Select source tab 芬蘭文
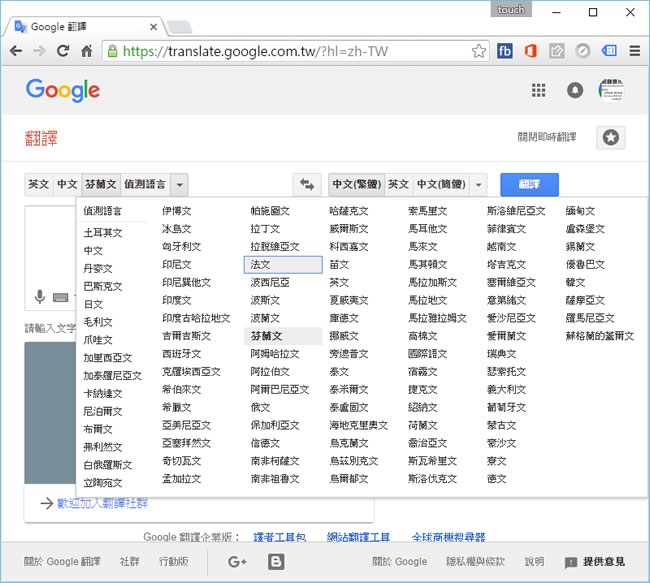Viewport: 650px width, 583px height. click(101, 184)
